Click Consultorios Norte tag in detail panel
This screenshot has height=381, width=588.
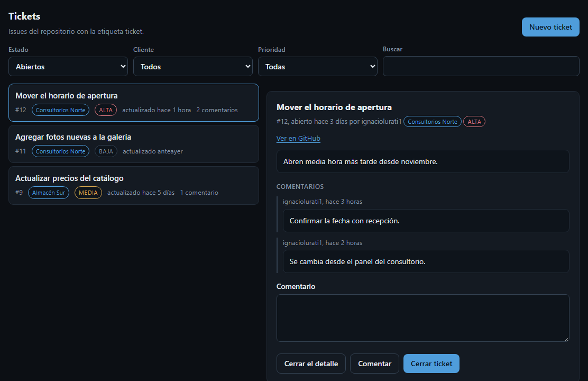(x=433, y=122)
